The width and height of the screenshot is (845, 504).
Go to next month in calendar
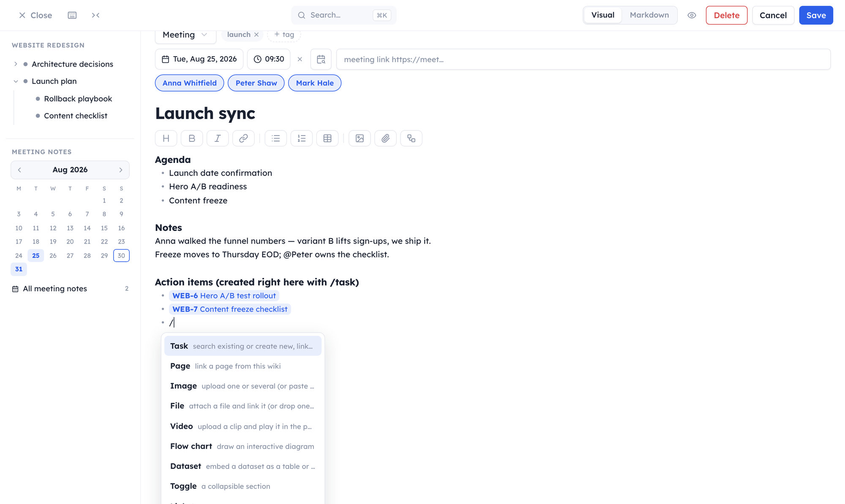(121, 170)
